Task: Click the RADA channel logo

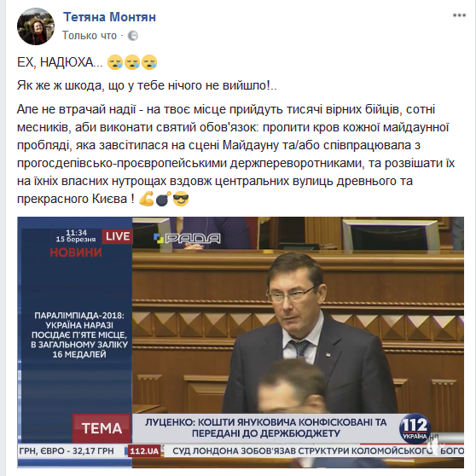Action: (187, 238)
